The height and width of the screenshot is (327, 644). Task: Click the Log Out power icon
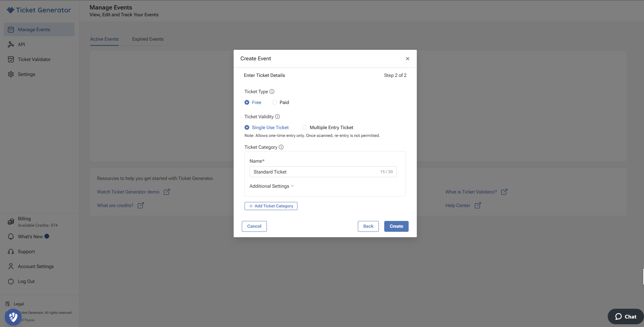[x=11, y=281]
